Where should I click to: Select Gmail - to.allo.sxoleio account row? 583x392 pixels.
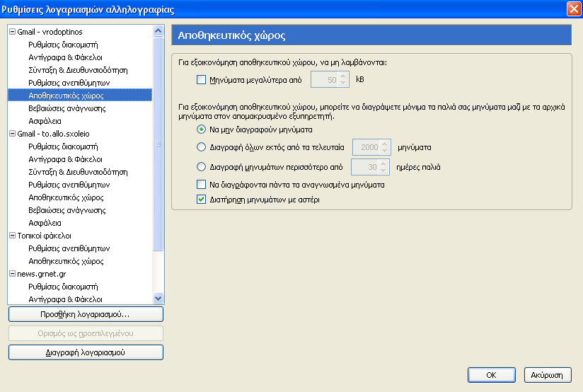pos(80,134)
